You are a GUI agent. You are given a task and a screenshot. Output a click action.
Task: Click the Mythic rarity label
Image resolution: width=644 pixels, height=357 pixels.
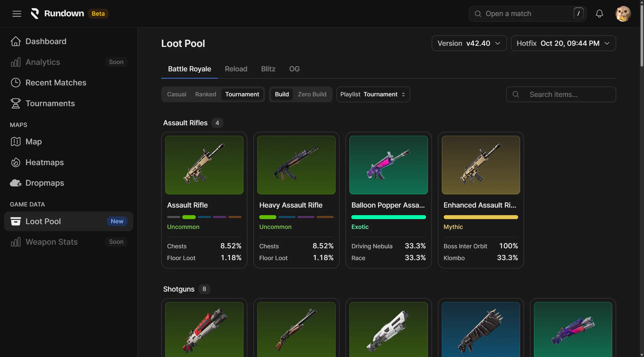click(453, 227)
